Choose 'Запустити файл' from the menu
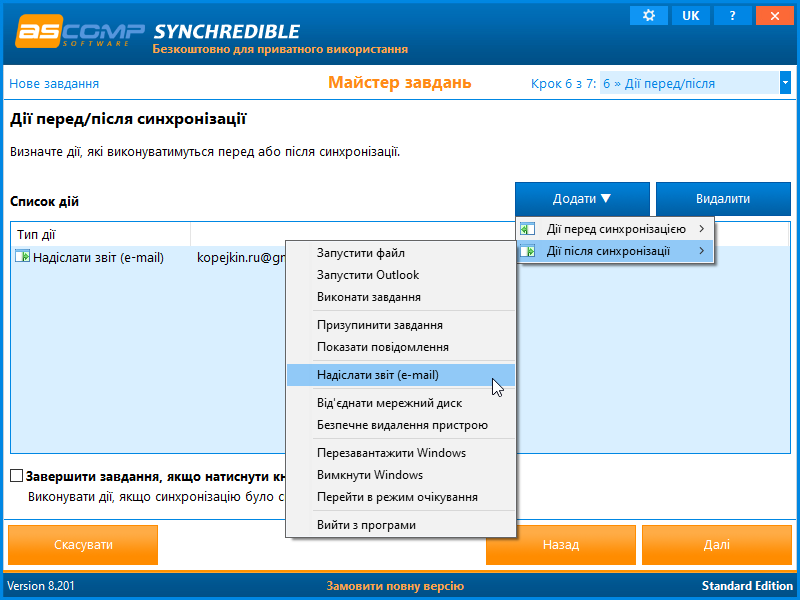This screenshot has width=800, height=600. [x=401, y=253]
